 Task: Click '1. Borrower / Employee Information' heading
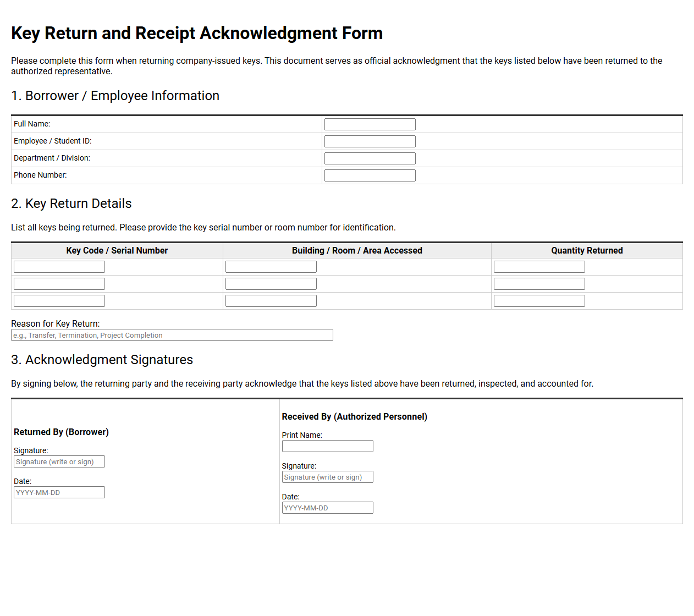pos(115,96)
